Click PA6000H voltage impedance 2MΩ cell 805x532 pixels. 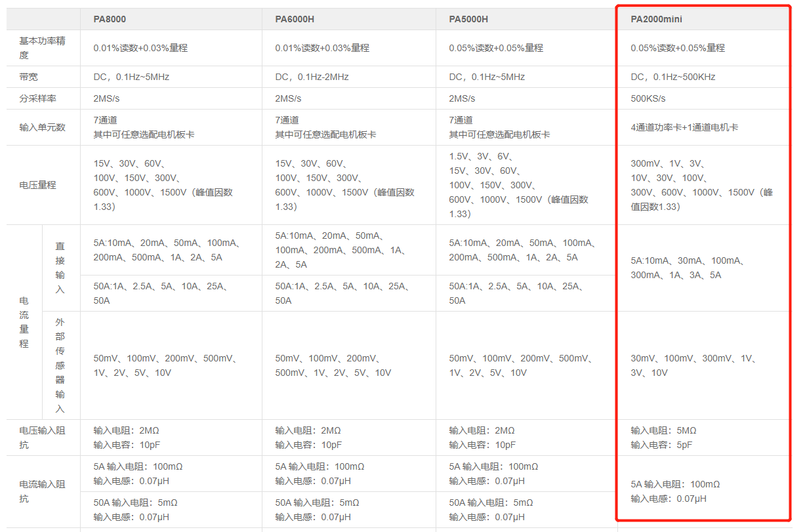point(308,438)
